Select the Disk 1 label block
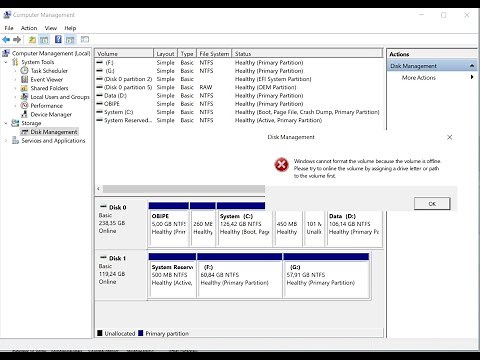Image resolution: width=480 pixels, height=360 pixels. click(121, 275)
